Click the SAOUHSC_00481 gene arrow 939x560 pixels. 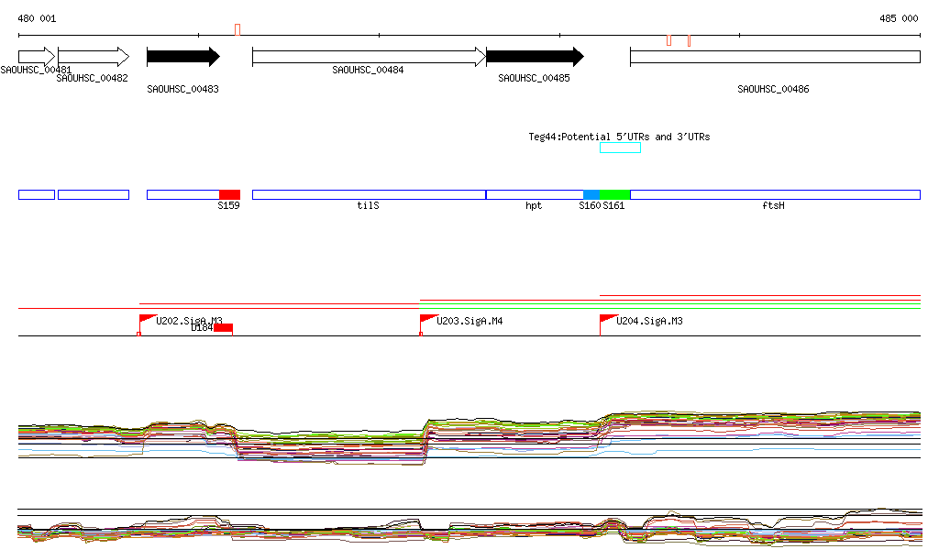[x=37, y=57]
